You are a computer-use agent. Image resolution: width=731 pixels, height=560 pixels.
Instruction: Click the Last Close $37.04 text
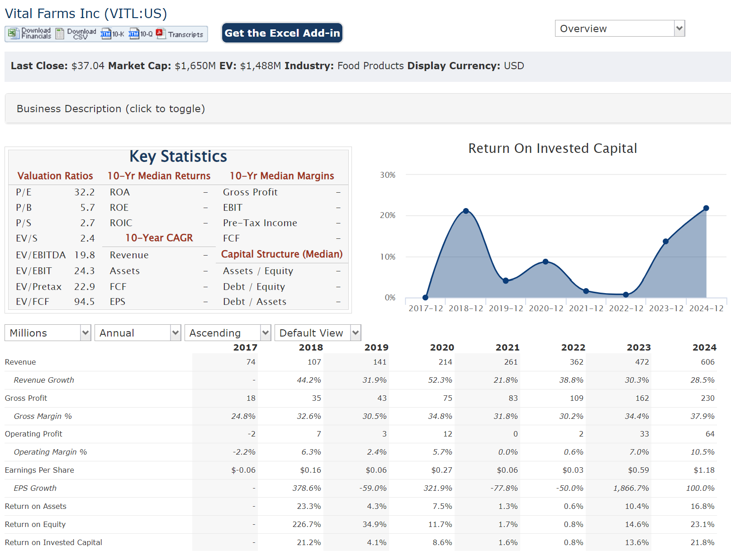(x=57, y=66)
